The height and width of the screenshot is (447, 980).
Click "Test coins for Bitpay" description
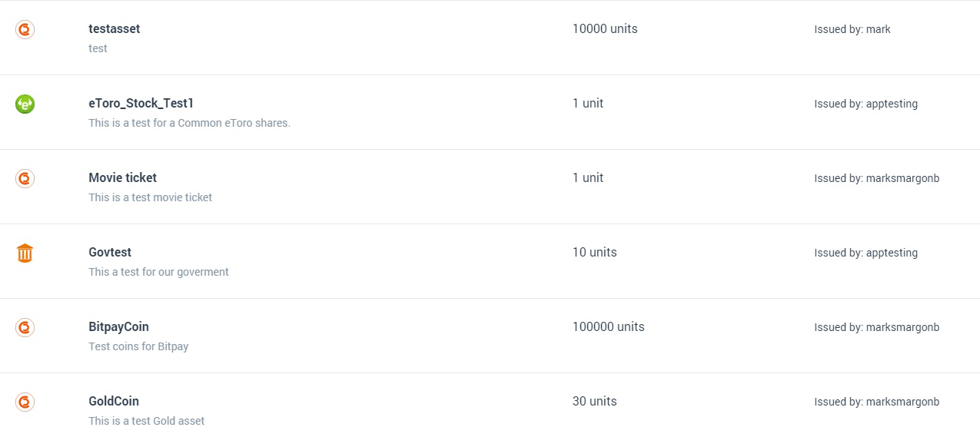pyautogui.click(x=138, y=346)
